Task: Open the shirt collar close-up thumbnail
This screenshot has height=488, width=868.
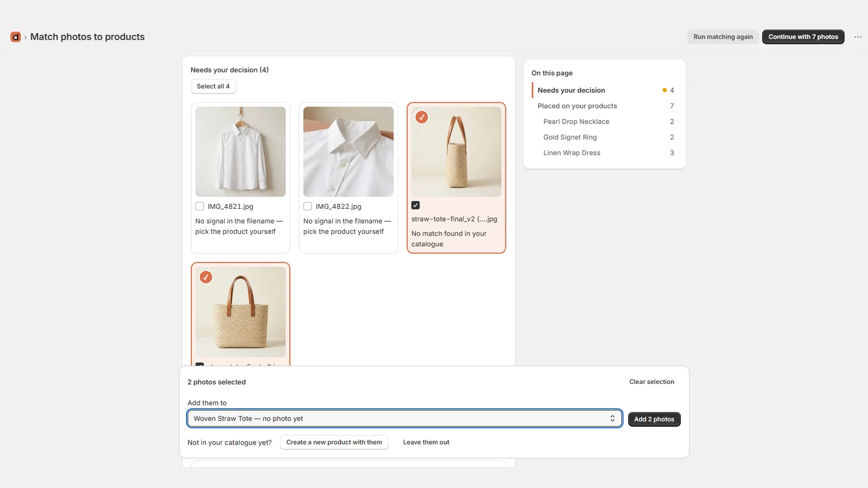Action: pos(348,152)
